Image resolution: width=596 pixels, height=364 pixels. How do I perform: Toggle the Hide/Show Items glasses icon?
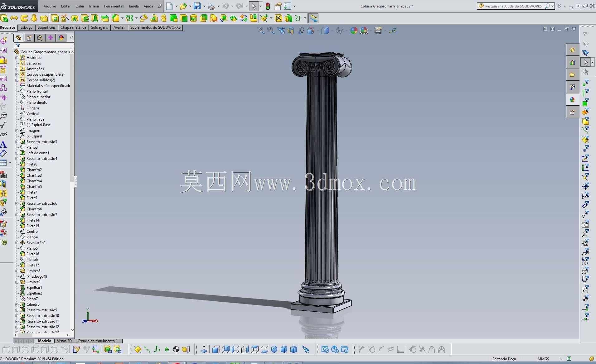(339, 31)
